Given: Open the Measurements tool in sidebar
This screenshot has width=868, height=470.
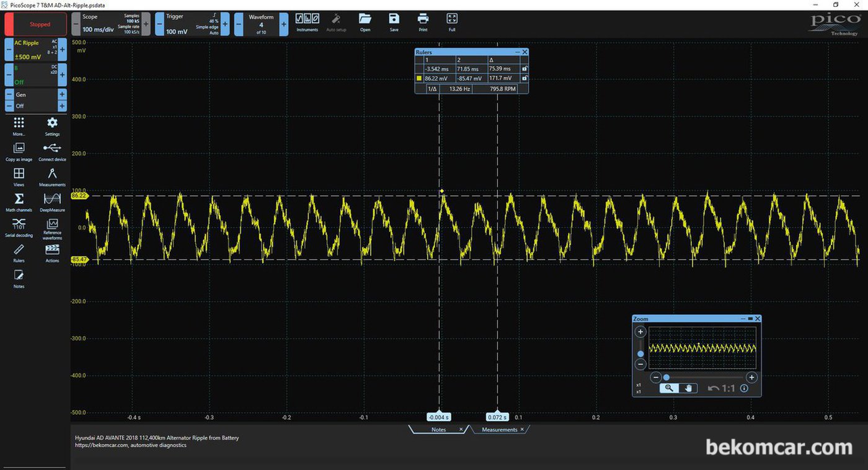Looking at the screenshot, I should (52, 176).
